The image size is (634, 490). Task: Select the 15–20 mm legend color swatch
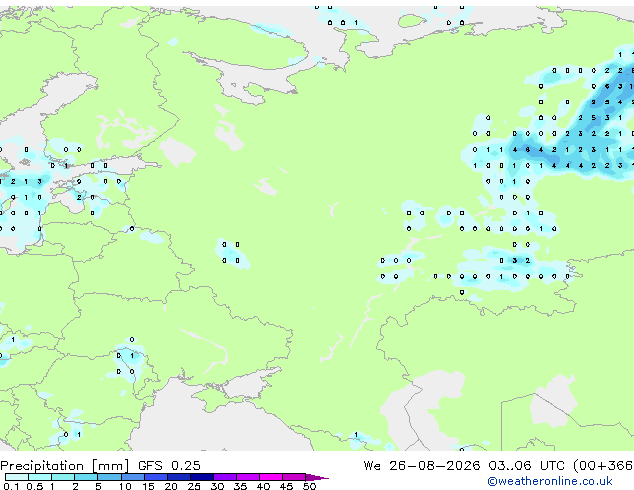[x=155, y=477]
